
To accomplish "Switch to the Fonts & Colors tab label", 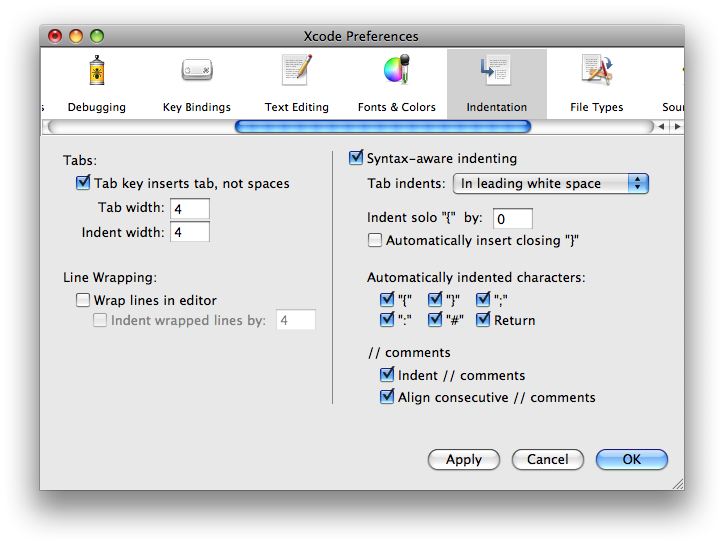I will point(397,107).
